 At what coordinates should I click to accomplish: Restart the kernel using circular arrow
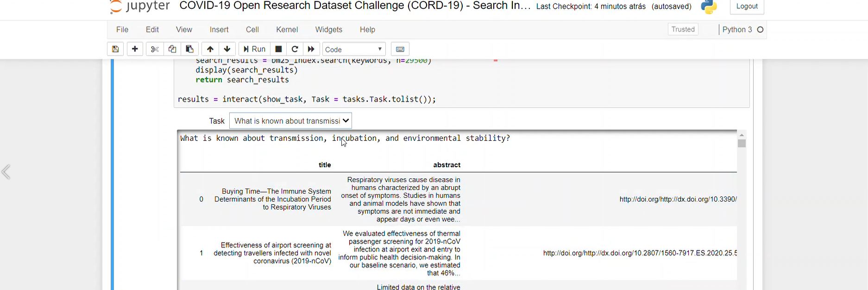coord(295,49)
